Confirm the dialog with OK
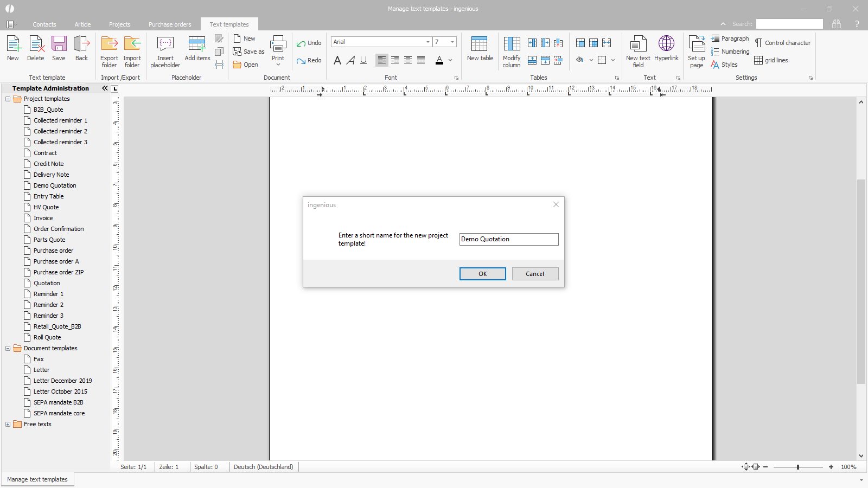Screen dimensions: 868x488 click(482, 274)
